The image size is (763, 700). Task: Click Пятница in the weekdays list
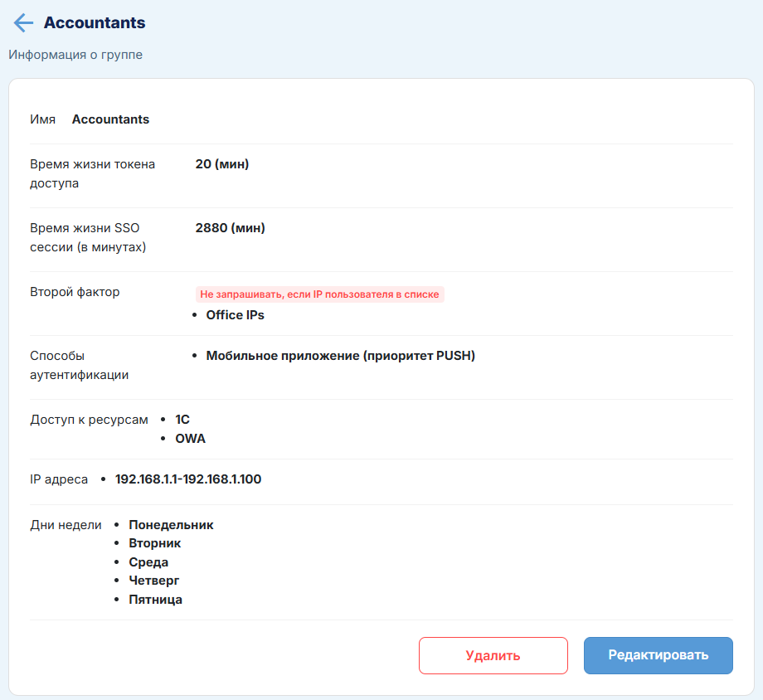point(155,600)
